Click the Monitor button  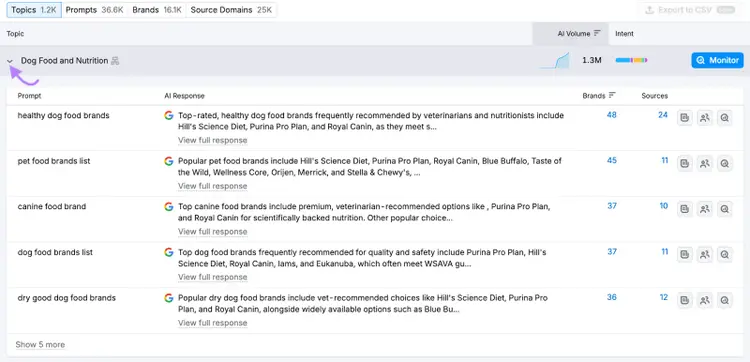click(717, 60)
